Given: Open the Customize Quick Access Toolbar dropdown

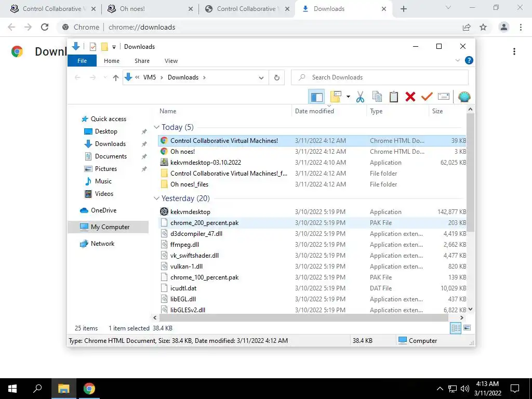Looking at the screenshot, I should 114,47.
